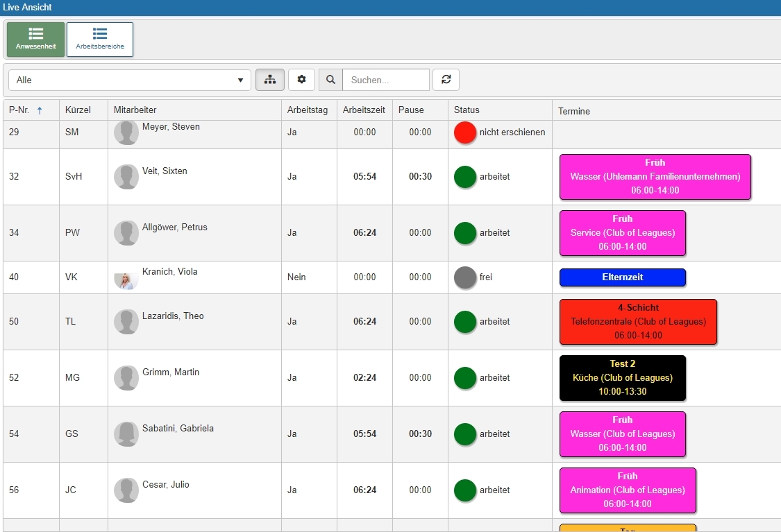Open the Früh Wasser Uhlemann appointment

(x=655, y=177)
